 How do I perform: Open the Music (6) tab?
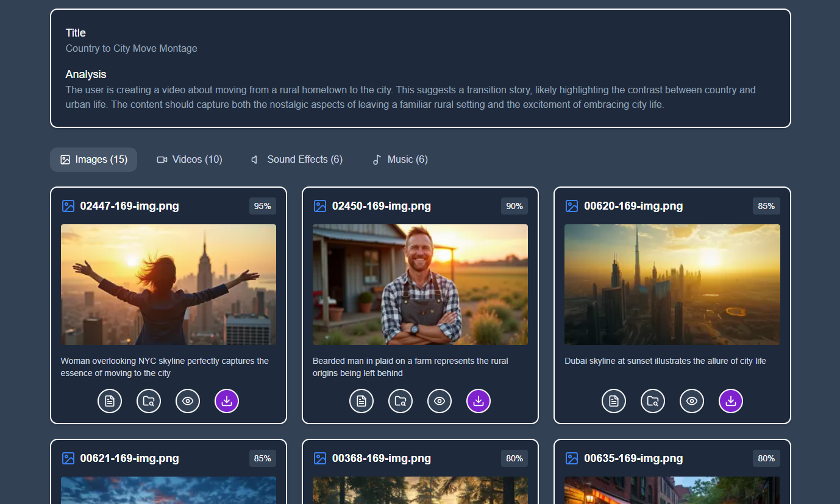tap(400, 160)
